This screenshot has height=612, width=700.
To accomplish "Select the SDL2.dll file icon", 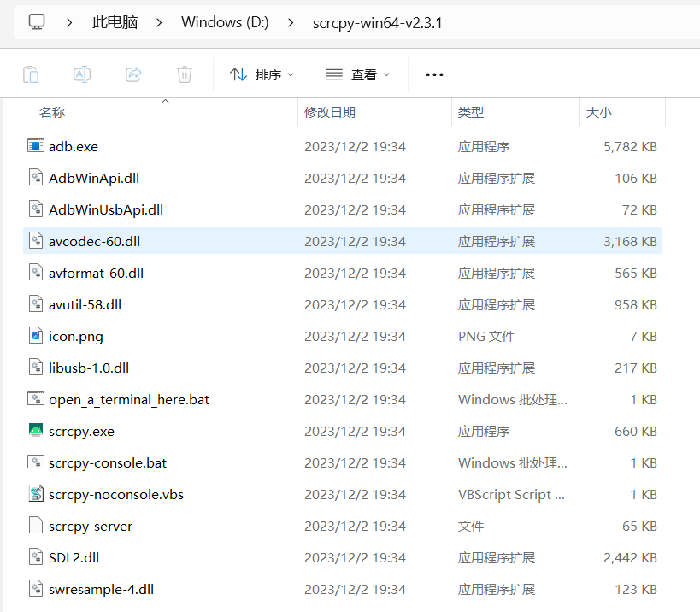I will 36,557.
